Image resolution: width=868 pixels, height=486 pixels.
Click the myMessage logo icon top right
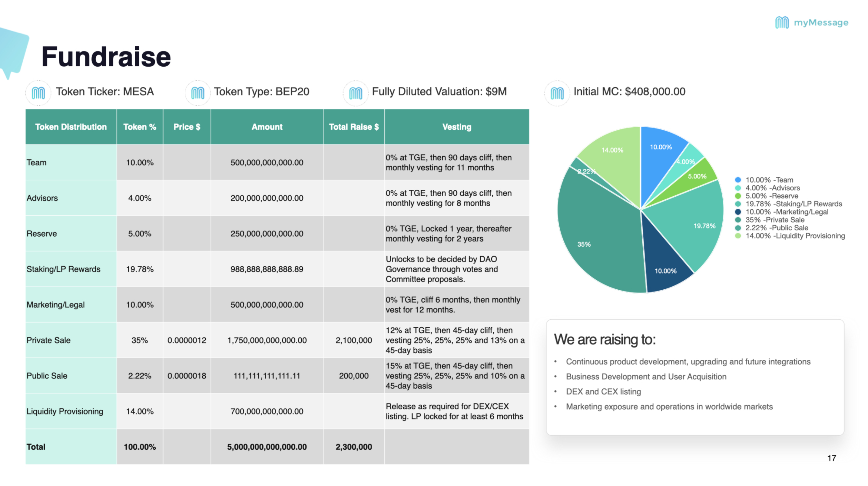point(782,23)
